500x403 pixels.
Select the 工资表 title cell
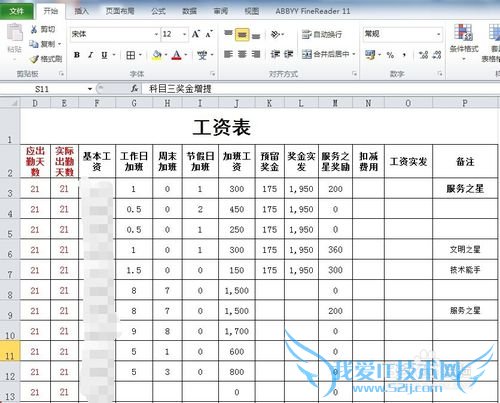[x=222, y=127]
